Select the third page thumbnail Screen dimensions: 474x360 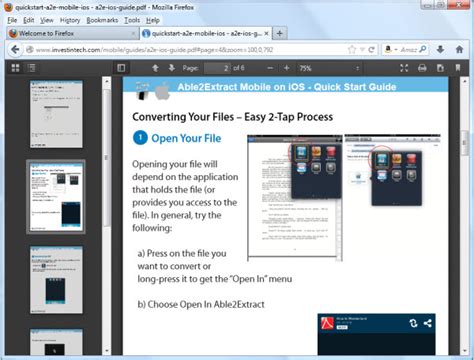[56, 280]
